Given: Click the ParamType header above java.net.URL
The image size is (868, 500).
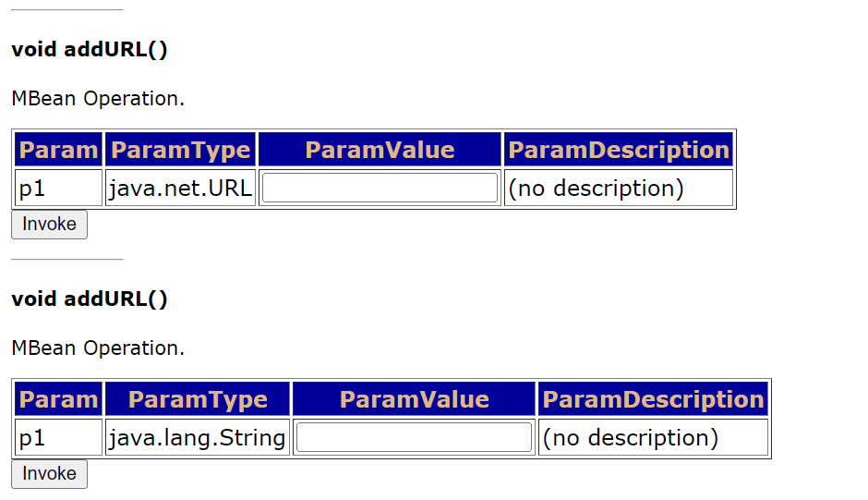Looking at the screenshot, I should click(x=180, y=150).
